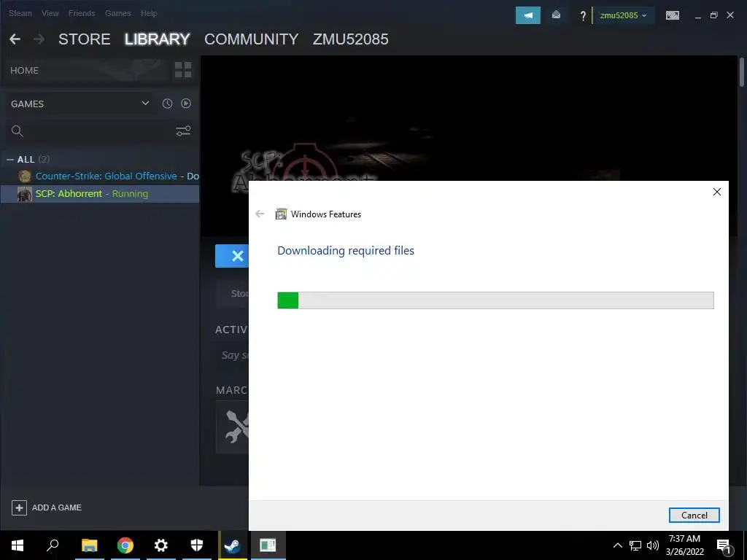Screen dimensions: 747x560
Task: Expand the GAMES filter dropdown
Action: (145, 104)
